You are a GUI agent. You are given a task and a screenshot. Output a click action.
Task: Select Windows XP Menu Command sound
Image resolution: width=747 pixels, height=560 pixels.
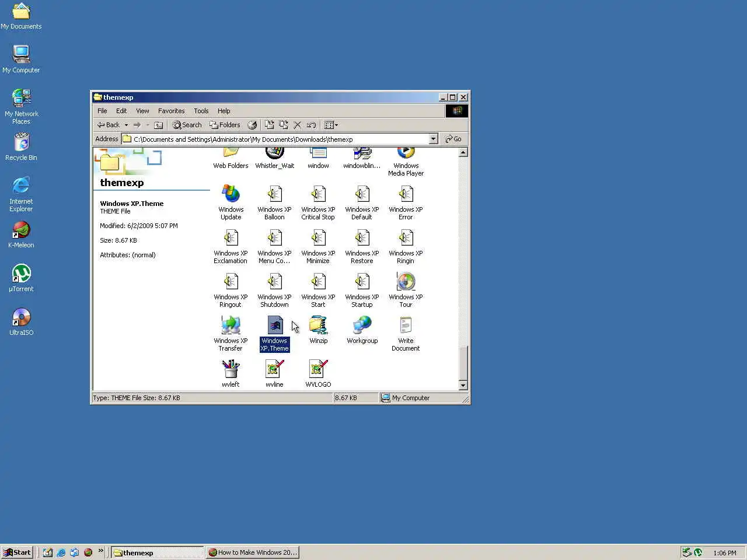[275, 246]
